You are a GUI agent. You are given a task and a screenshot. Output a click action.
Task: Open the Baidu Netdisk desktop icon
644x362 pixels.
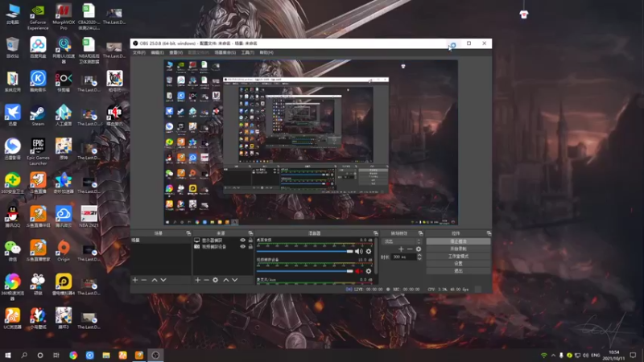pos(38,47)
